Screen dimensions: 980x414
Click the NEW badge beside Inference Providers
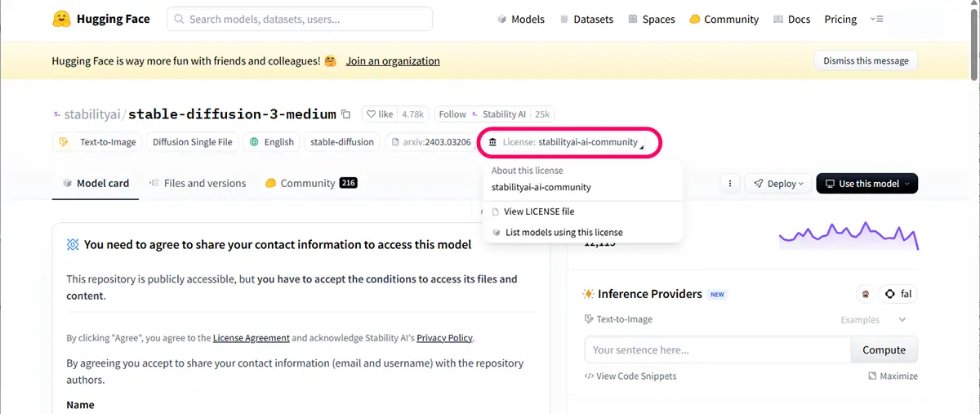point(717,294)
